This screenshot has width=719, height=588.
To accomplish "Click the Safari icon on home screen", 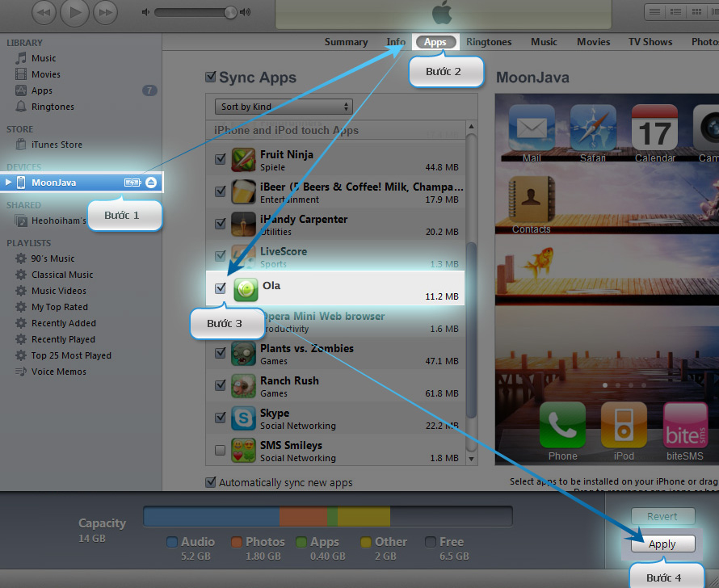I will [x=593, y=128].
